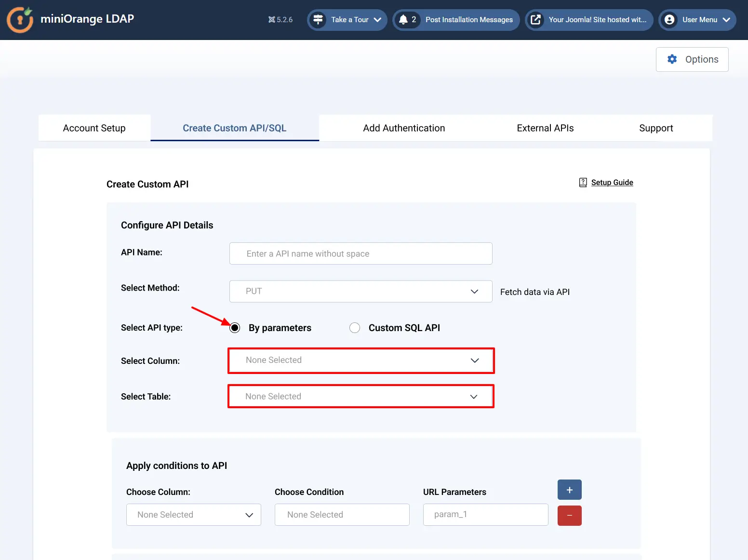The image size is (748, 560).
Task: Click the API Name input field
Action: 361,253
